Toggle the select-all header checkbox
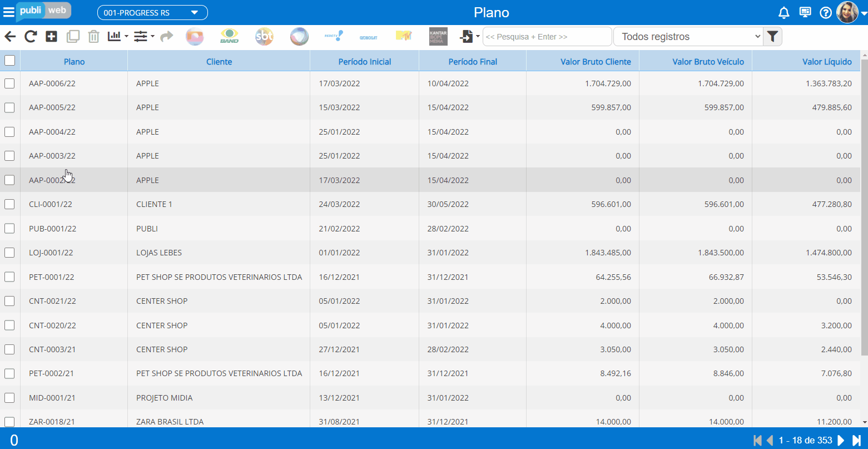 9,60
